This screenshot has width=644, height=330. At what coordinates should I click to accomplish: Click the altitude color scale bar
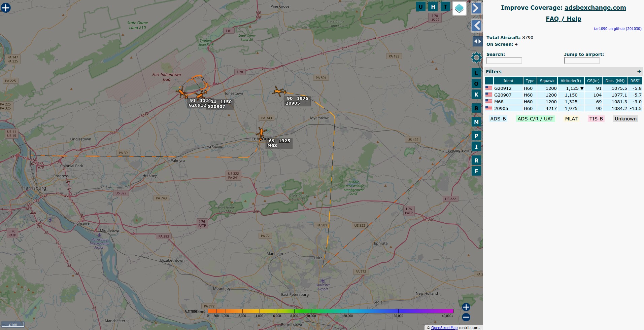331,311
